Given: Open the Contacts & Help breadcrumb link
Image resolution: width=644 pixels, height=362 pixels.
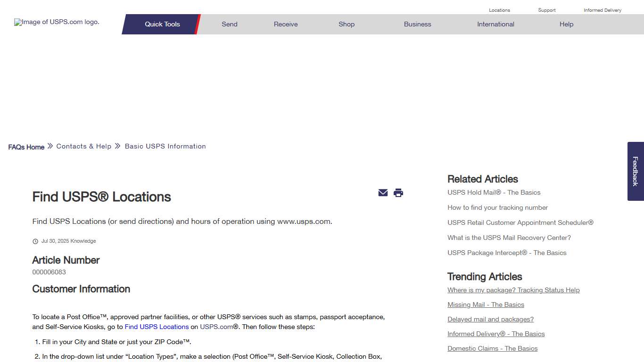Looking at the screenshot, I should tap(83, 146).
